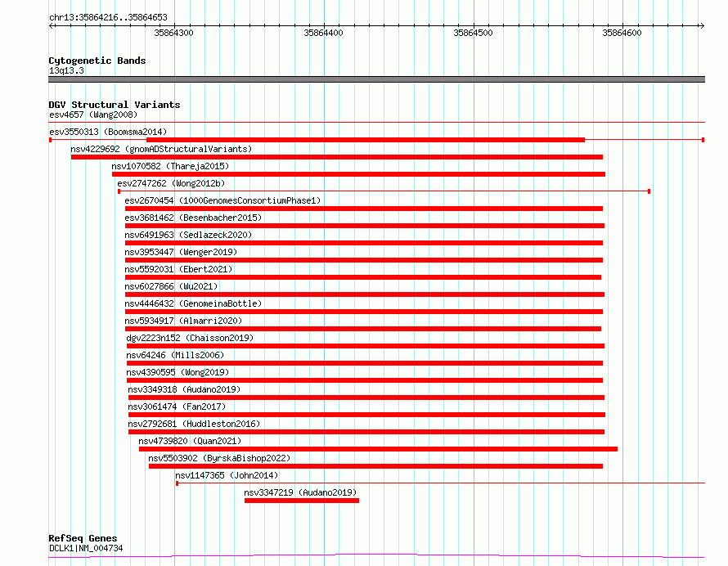Click nsv6027866 (Wu2021) label
Screen dimensions: 728x566
pyautogui.click(x=171, y=286)
